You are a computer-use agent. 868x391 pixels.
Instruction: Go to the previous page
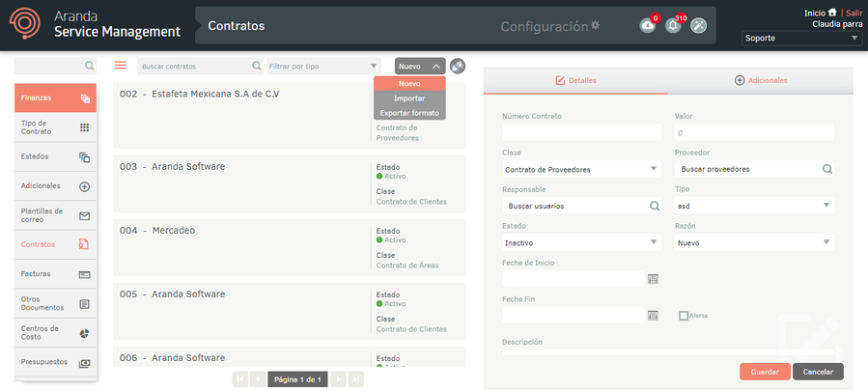click(258, 379)
